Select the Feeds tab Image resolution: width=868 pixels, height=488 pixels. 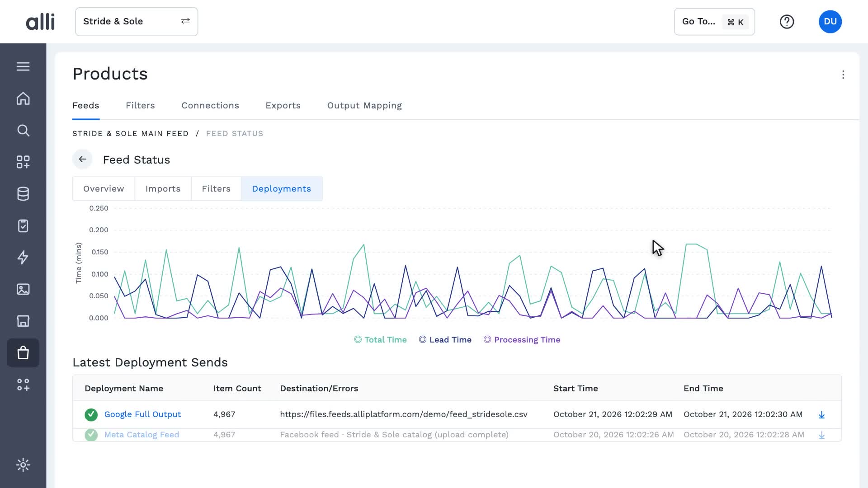(86, 105)
